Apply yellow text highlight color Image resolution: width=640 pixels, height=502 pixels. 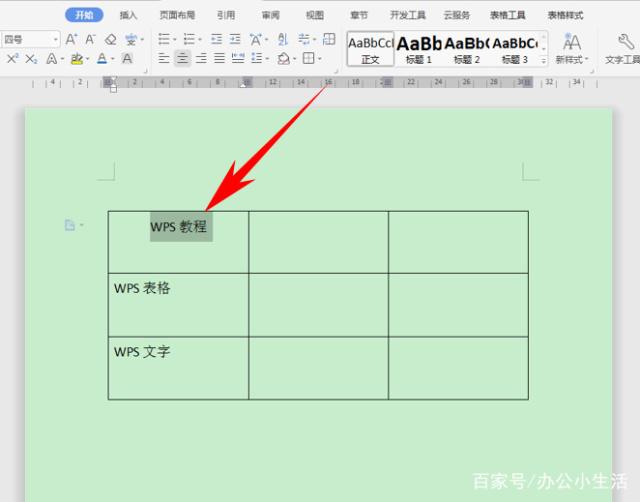(x=76, y=59)
